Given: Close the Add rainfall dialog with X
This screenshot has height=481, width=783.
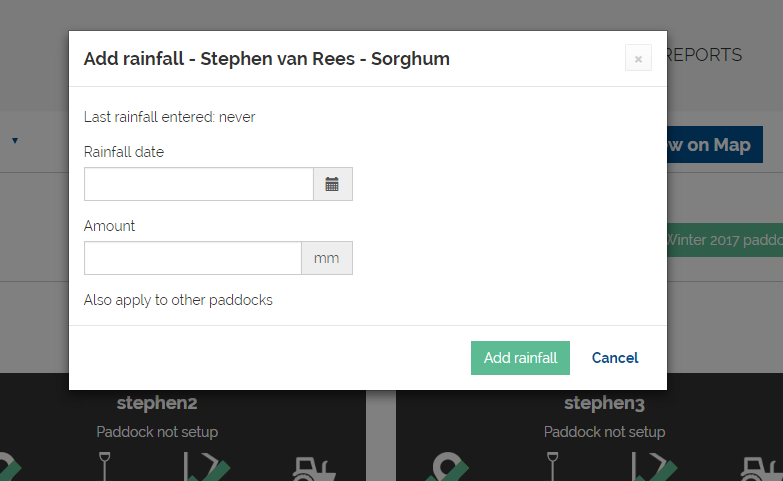Looking at the screenshot, I should [638, 59].
